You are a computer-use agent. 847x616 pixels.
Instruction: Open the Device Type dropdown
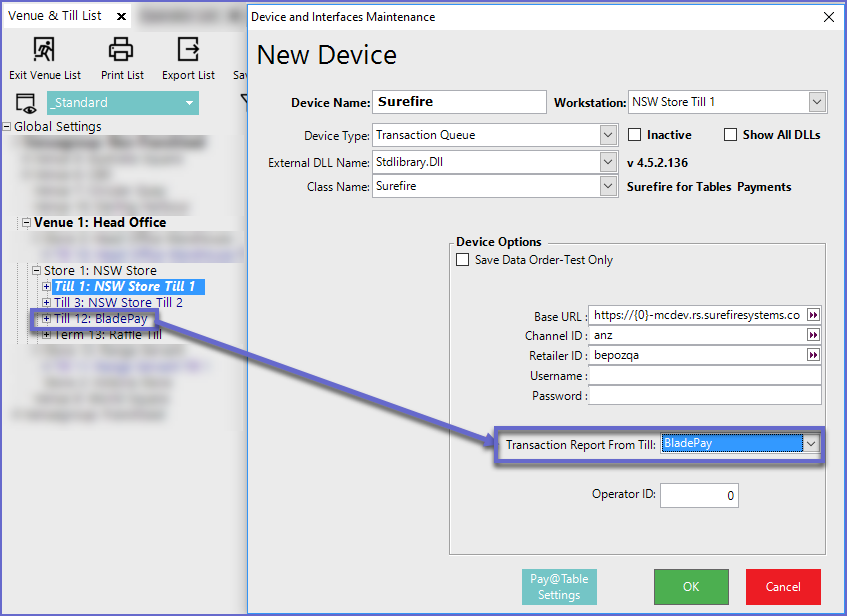(608, 135)
